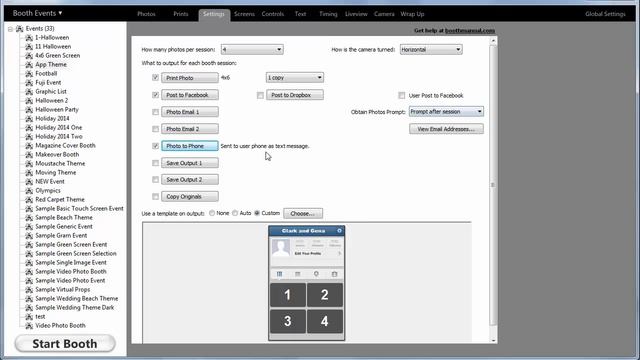Switch to the Controls tab
Image resolution: width=640 pixels, height=360 pixels.
coord(273,14)
